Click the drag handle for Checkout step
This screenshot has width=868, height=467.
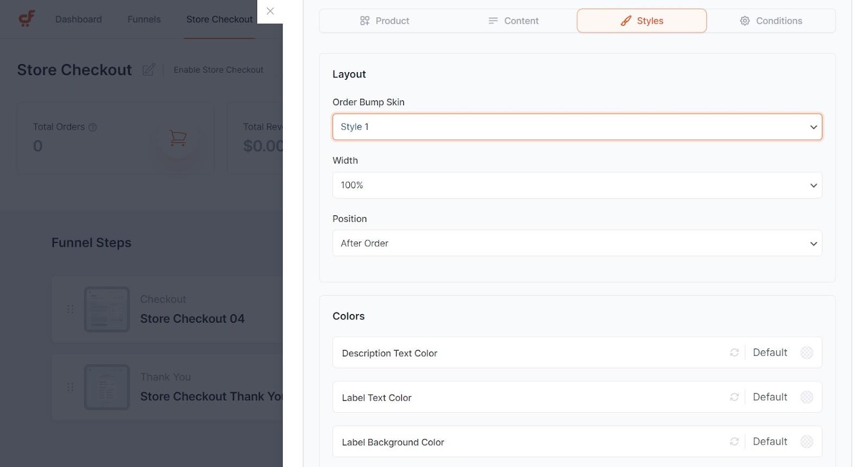click(70, 309)
